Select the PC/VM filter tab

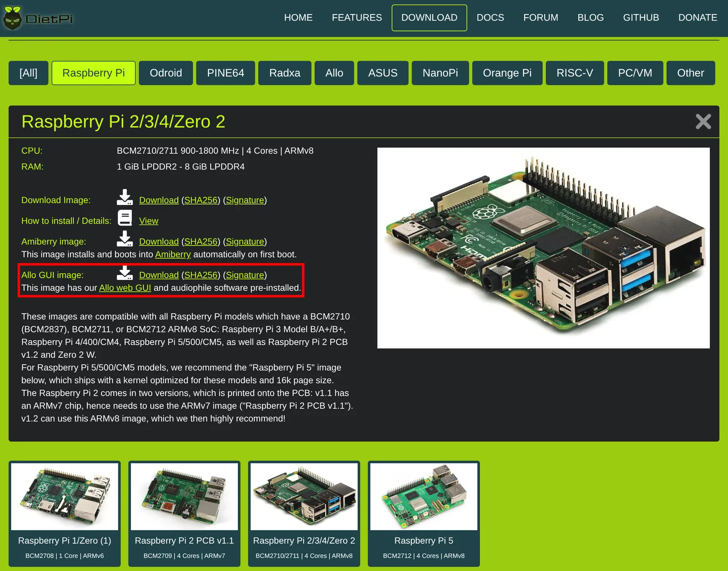pos(635,73)
